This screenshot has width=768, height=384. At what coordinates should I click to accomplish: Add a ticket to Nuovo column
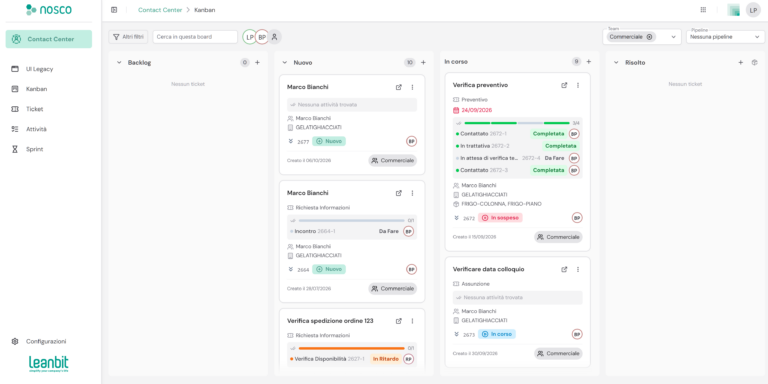[x=423, y=63]
